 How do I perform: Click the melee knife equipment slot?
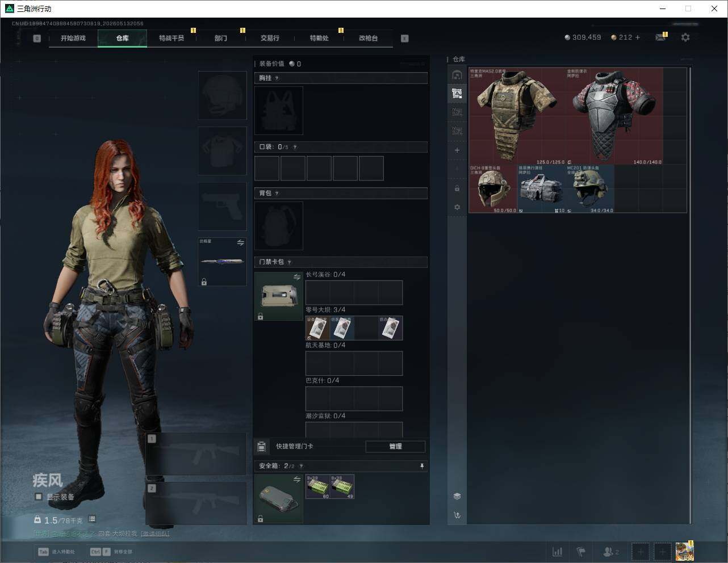(x=223, y=262)
